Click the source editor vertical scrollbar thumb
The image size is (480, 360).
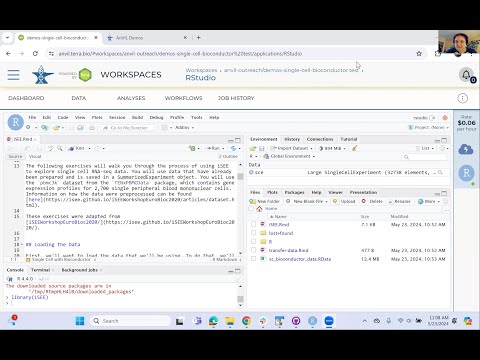(240, 177)
